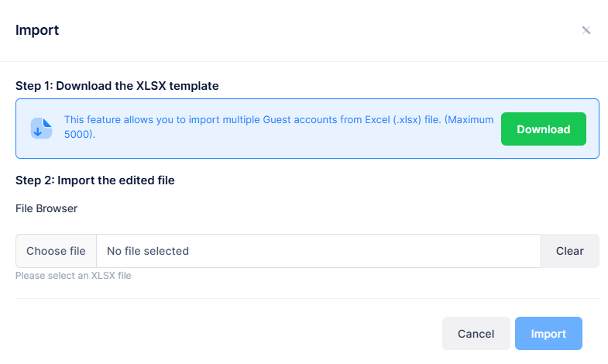Image resolution: width=608 pixels, height=364 pixels.
Task: Click the "Please select an XLSX file" hint
Action: tap(74, 276)
